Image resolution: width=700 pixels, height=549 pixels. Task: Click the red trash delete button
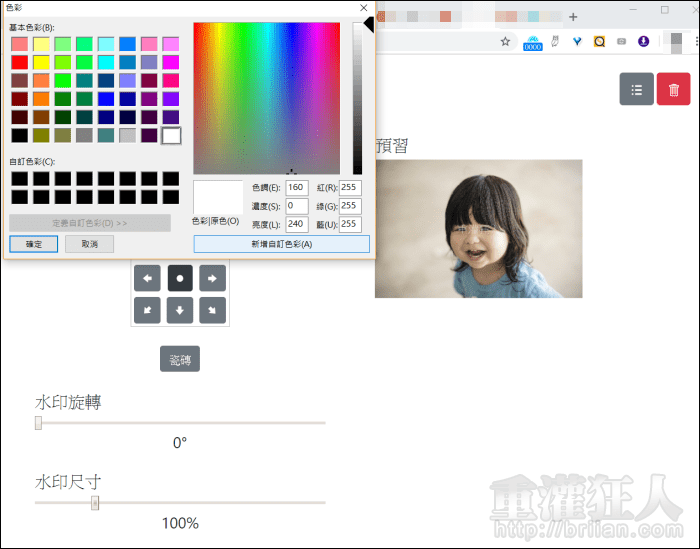point(674,89)
